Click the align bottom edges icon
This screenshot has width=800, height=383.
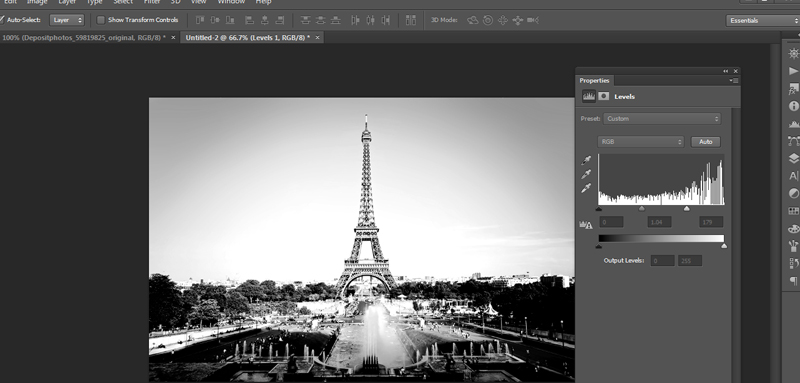point(230,20)
